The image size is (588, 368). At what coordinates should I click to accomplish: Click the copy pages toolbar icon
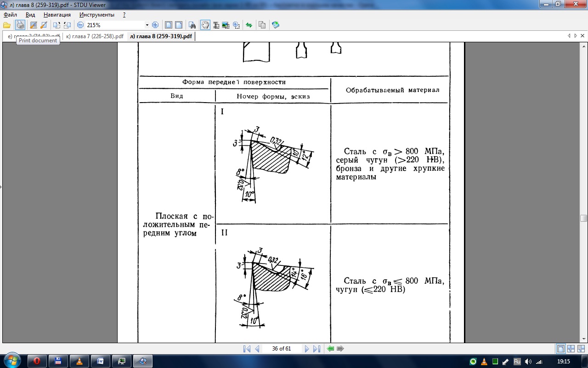(x=262, y=25)
